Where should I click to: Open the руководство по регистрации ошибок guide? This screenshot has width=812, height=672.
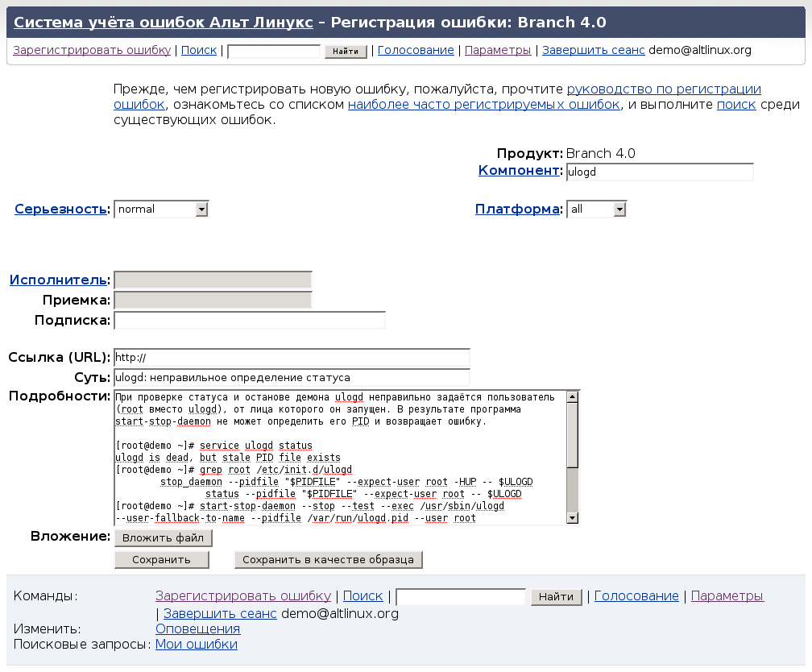click(664, 89)
